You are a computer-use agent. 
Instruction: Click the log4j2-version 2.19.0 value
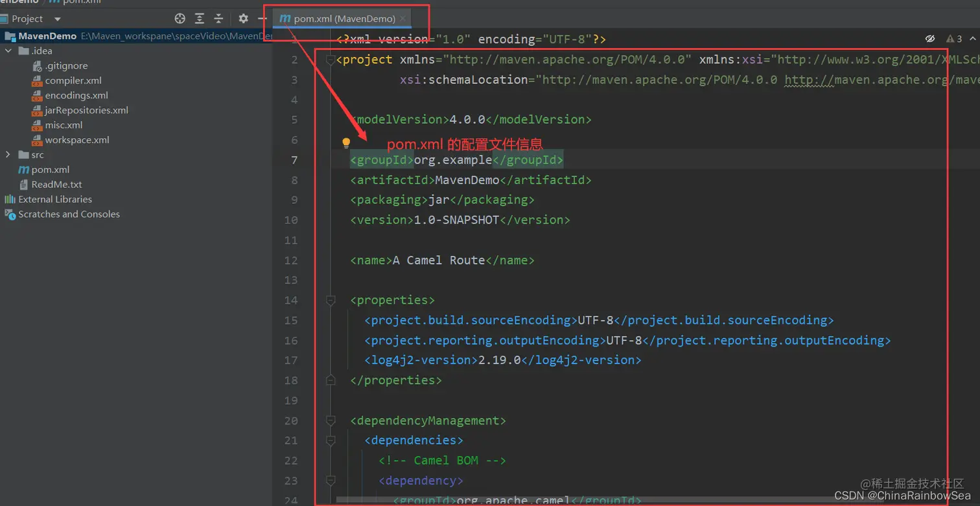(499, 360)
